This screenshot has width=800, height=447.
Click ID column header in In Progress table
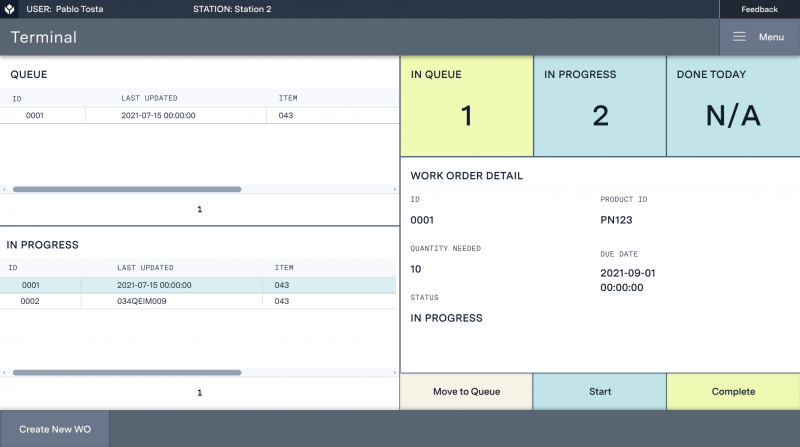click(14, 268)
